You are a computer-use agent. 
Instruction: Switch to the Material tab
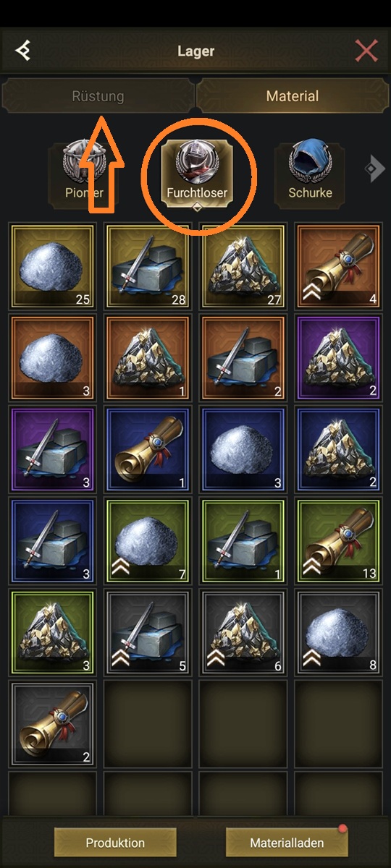292,95
